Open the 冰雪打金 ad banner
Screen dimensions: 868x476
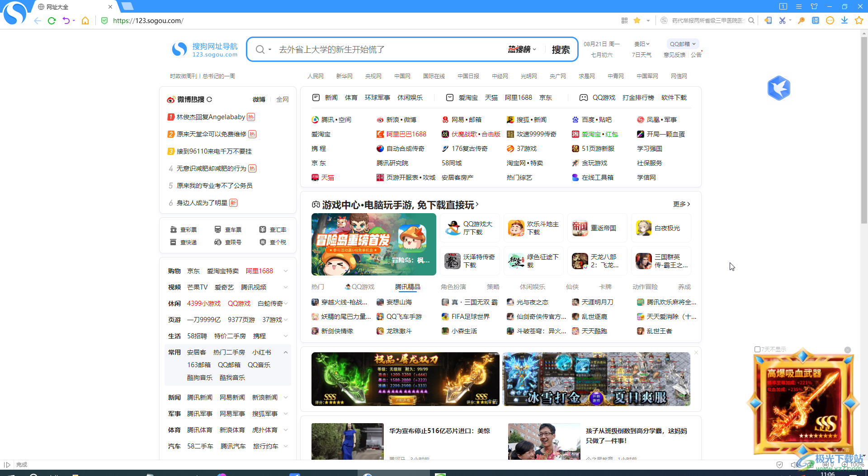[x=596, y=379]
